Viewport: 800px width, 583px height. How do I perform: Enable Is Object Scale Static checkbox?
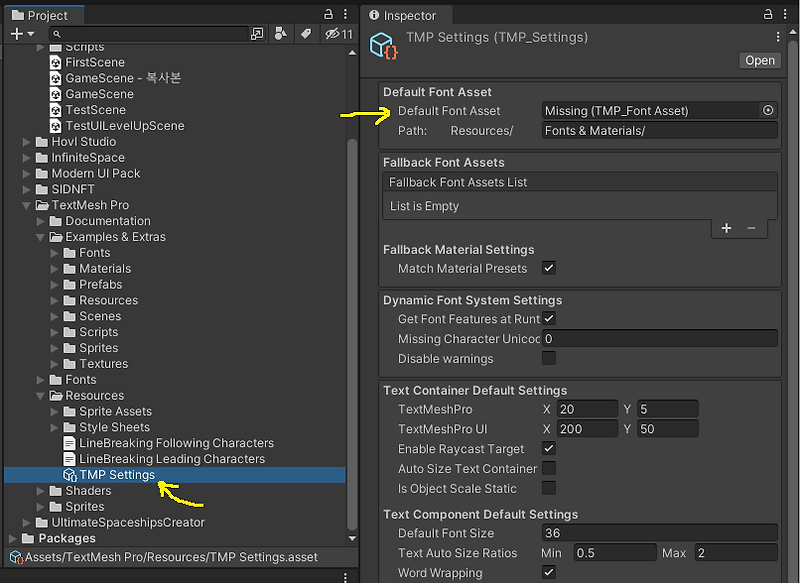point(549,488)
